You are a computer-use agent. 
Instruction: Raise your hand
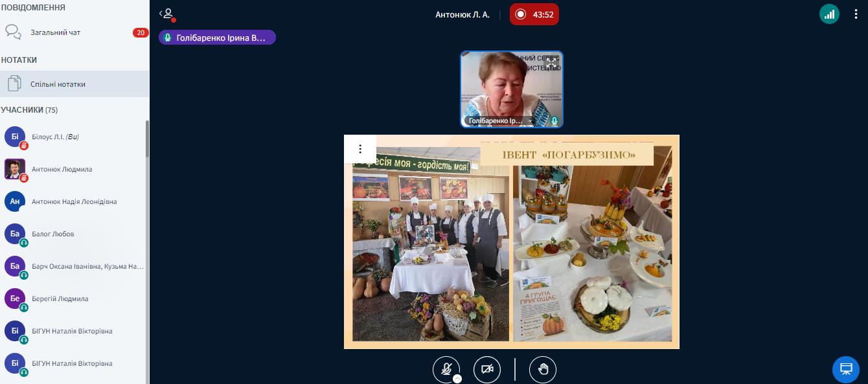[x=543, y=369]
